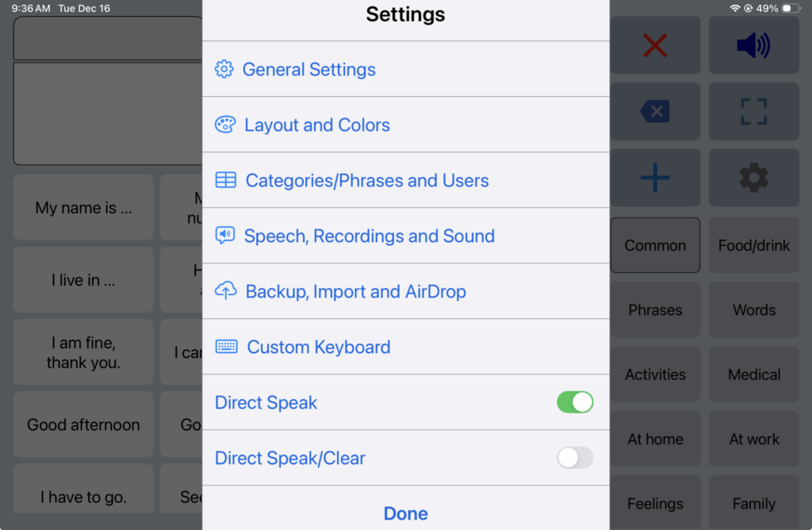Open Speech, Recordings and Sound settings
The image size is (812, 530).
click(370, 236)
